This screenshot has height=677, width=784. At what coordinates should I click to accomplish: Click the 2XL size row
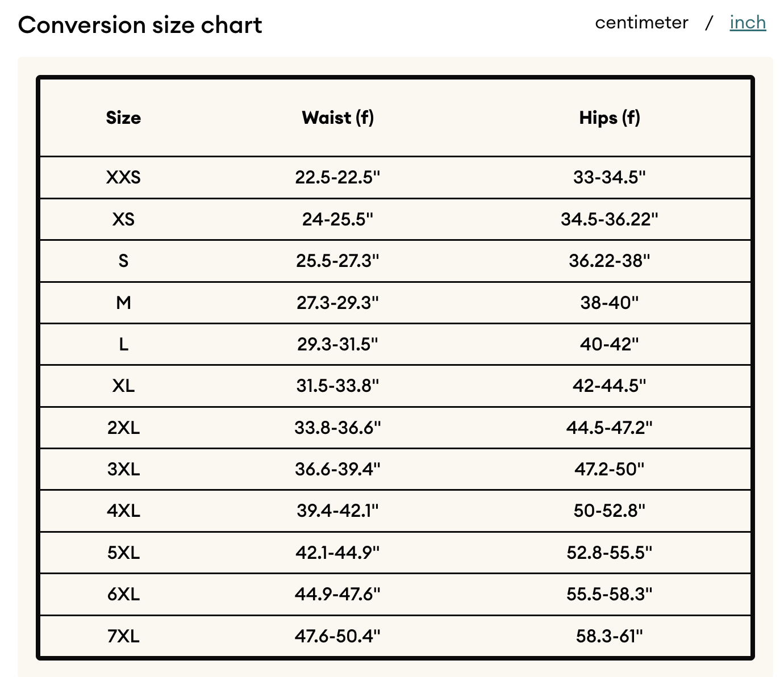[x=395, y=428]
